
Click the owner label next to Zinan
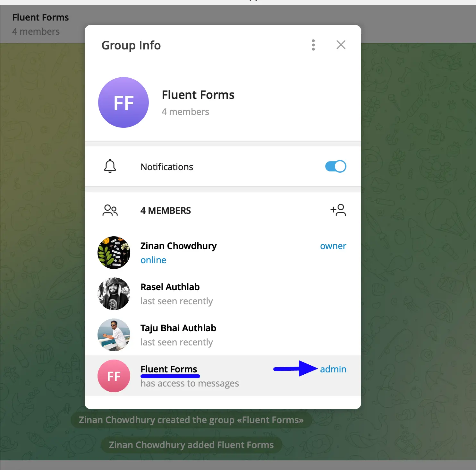pyautogui.click(x=333, y=246)
